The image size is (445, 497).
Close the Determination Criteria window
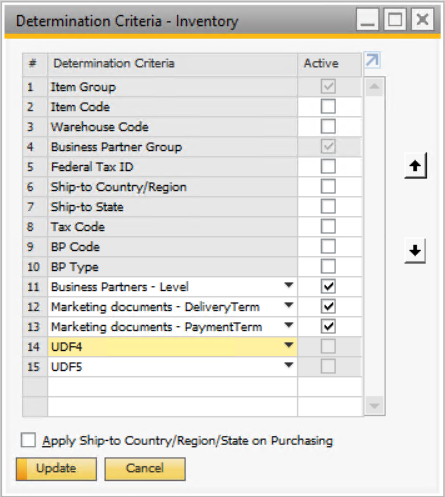coord(423,20)
